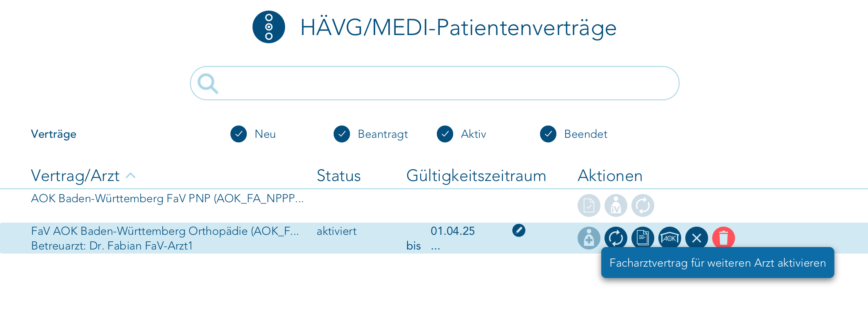Click doctor-with-plus icon to add another Arzt
868x309 pixels.
click(x=589, y=238)
